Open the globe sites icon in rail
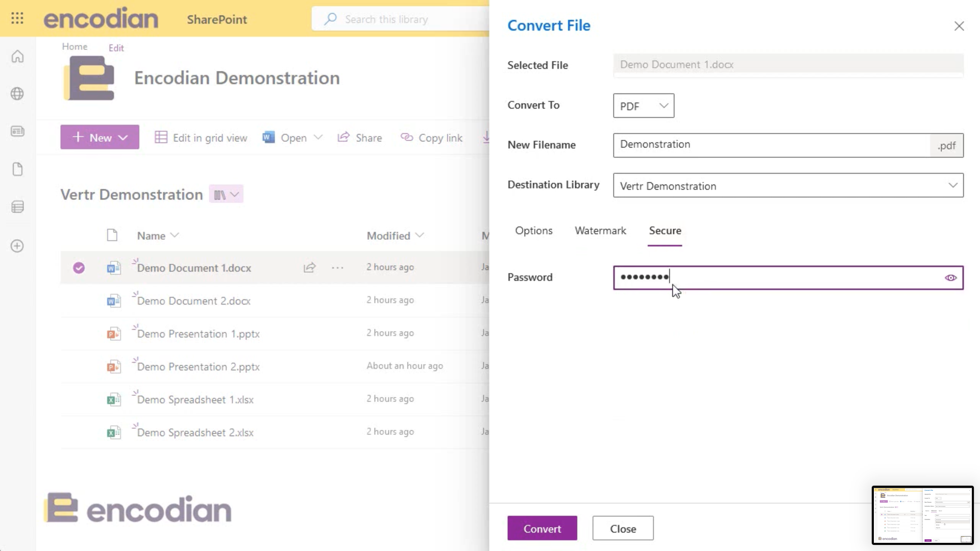Screen dimensions: 980x551 click(17, 94)
